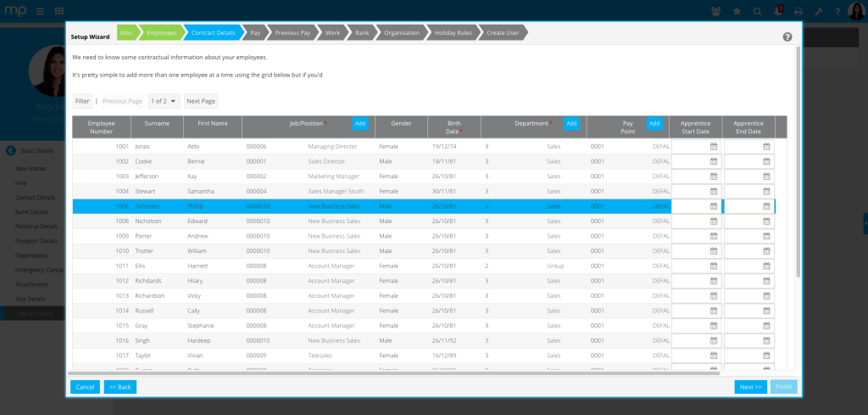The width and height of the screenshot is (868, 415).
Task: Click the search magnifier icon
Action: pos(756,12)
